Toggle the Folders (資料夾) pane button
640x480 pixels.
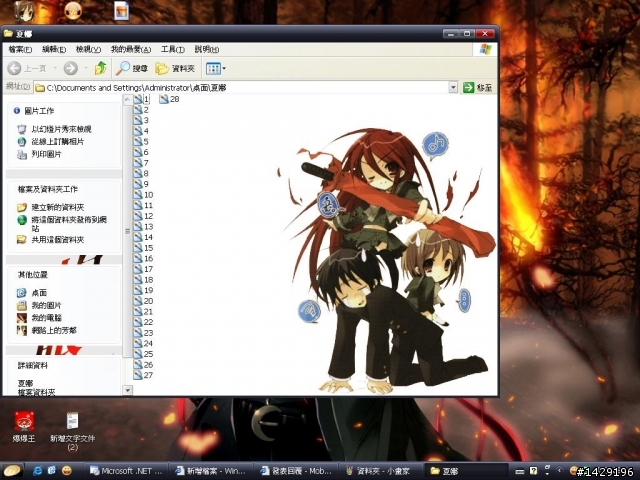click(175, 68)
